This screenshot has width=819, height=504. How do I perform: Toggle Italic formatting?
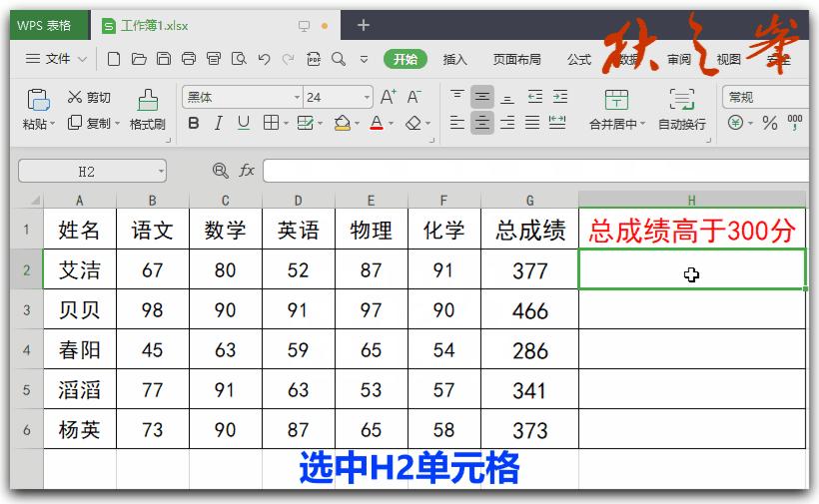click(219, 123)
